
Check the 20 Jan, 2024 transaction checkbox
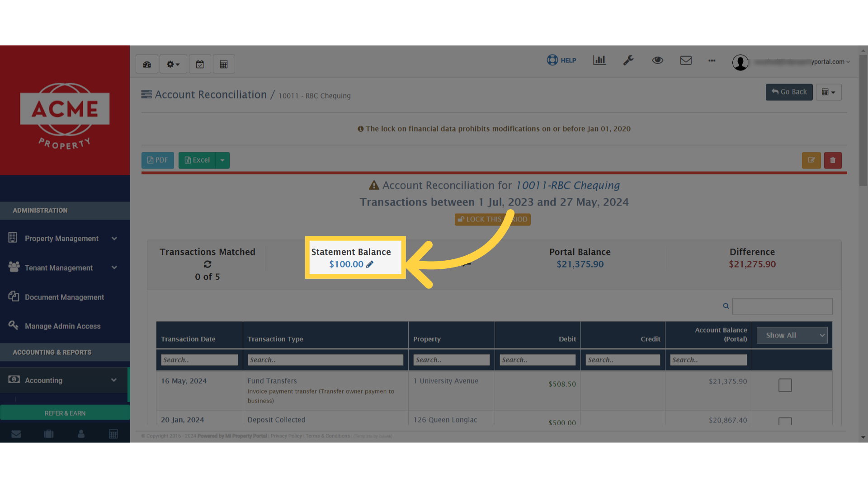785,421
